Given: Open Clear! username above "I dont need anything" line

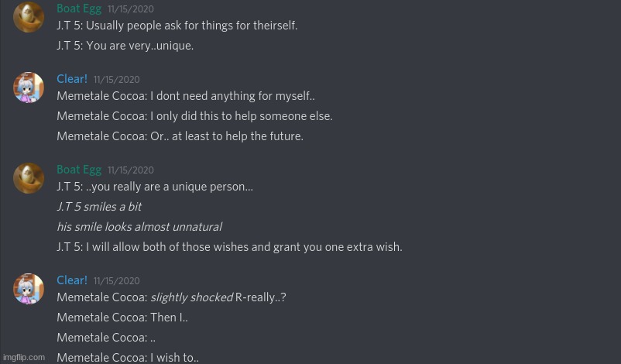Looking at the screenshot, I should [x=72, y=79].
